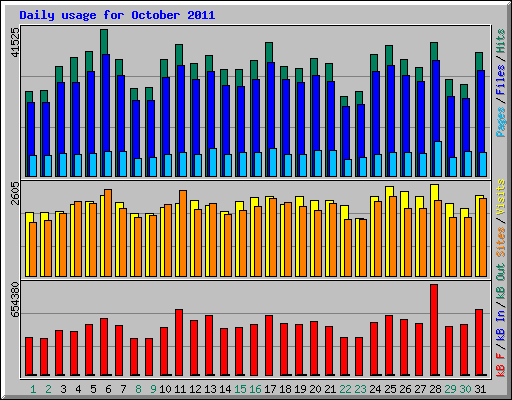The height and width of the screenshot is (400, 512).
Task: Click the red kB bar for day 11
Action: [179, 342]
